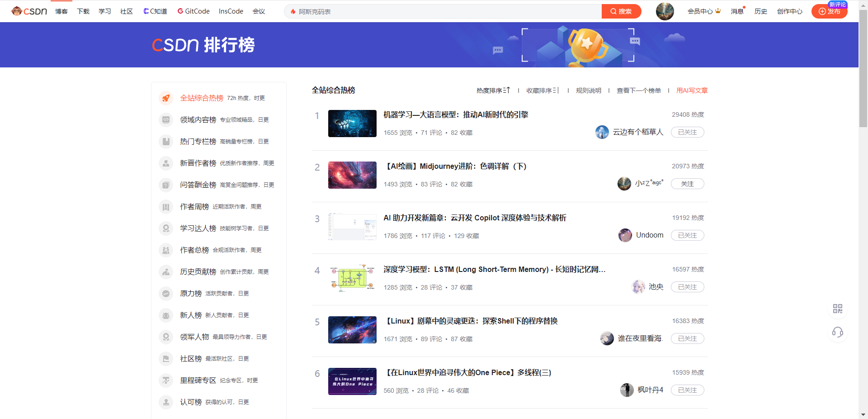The height and width of the screenshot is (419, 868).
Task: Open the GitCode nav item
Action: [193, 11]
